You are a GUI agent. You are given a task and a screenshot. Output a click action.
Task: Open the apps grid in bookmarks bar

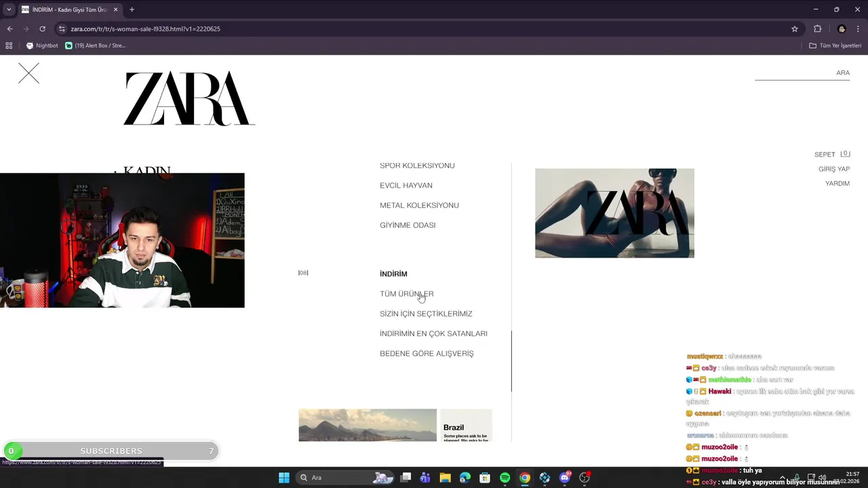[x=9, y=45]
